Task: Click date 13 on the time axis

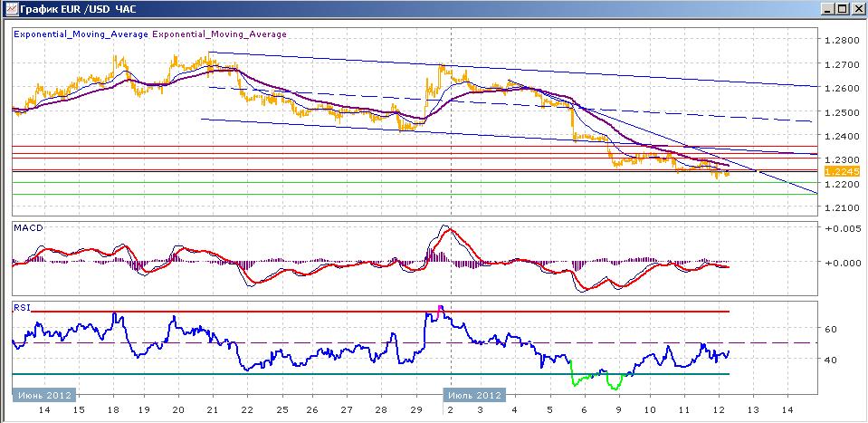Action: point(753,410)
